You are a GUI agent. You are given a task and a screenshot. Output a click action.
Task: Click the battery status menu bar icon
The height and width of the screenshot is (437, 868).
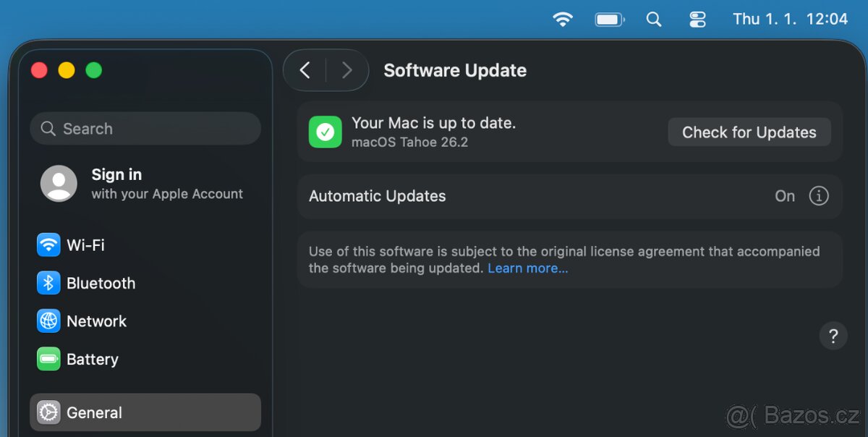pos(610,20)
